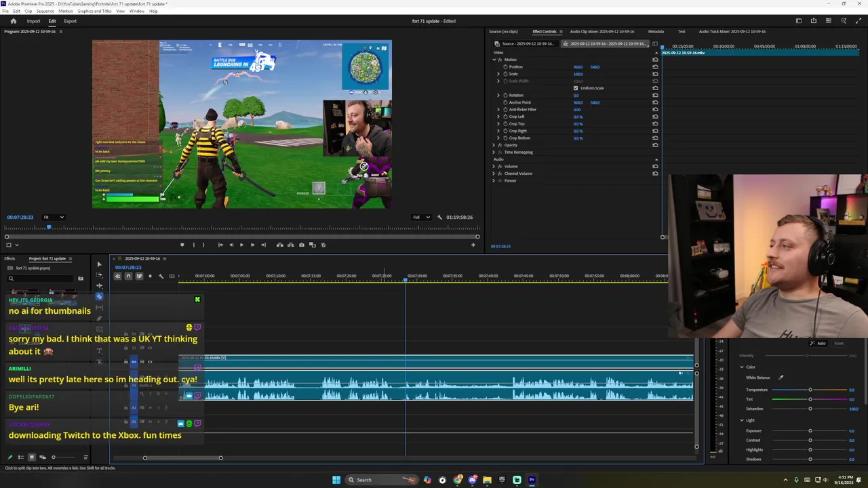Uncheck the Uniform Scale checkbox
The image size is (868, 488).
(x=576, y=88)
